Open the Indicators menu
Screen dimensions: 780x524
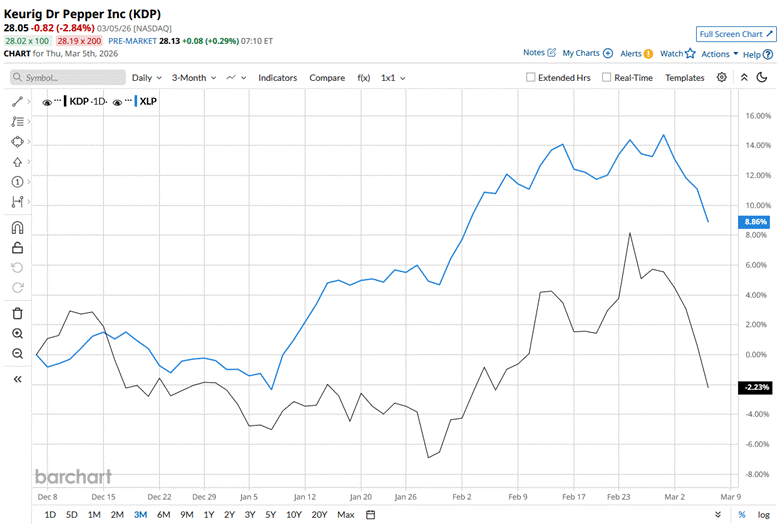(277, 78)
